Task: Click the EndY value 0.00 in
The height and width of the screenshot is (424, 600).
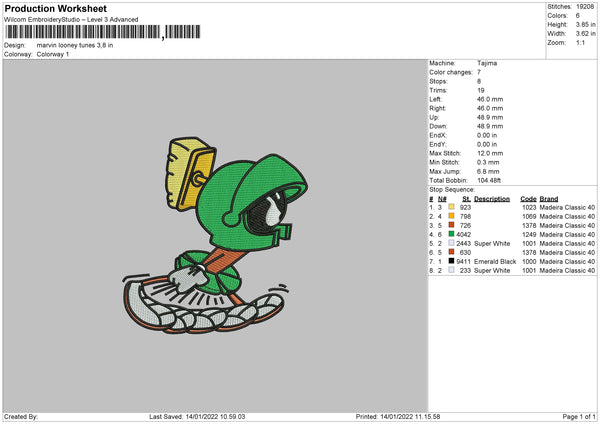Action: (487, 144)
